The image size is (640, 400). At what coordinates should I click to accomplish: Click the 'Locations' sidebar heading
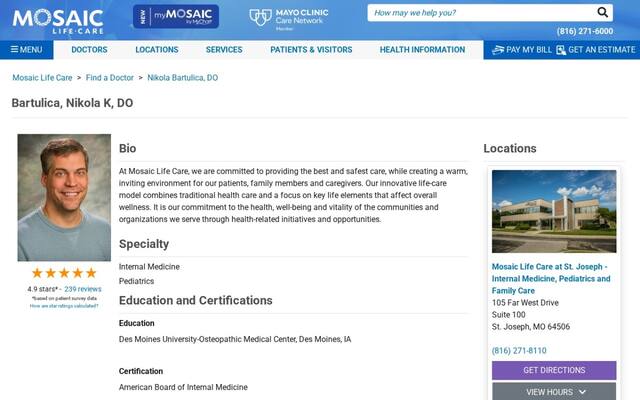[510, 149]
